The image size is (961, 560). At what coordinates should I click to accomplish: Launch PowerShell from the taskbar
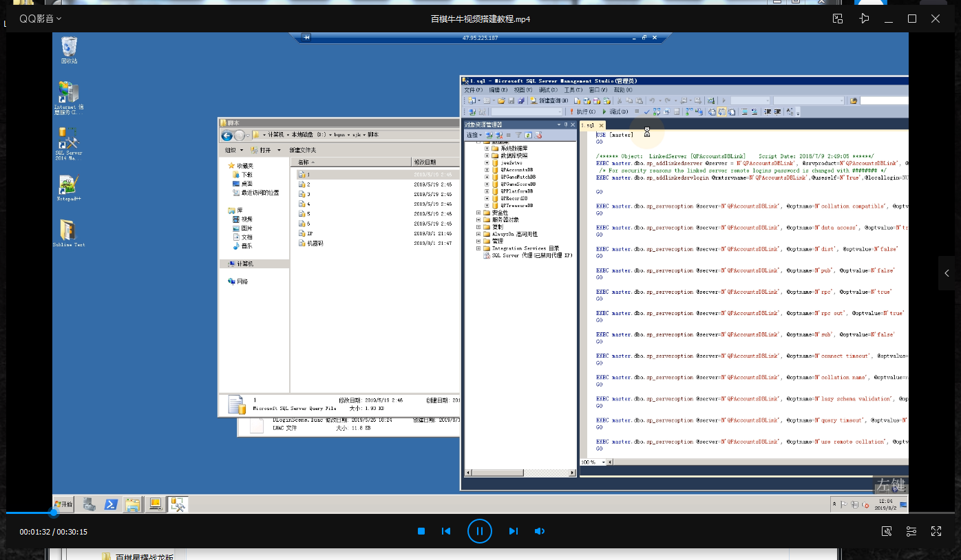click(110, 504)
